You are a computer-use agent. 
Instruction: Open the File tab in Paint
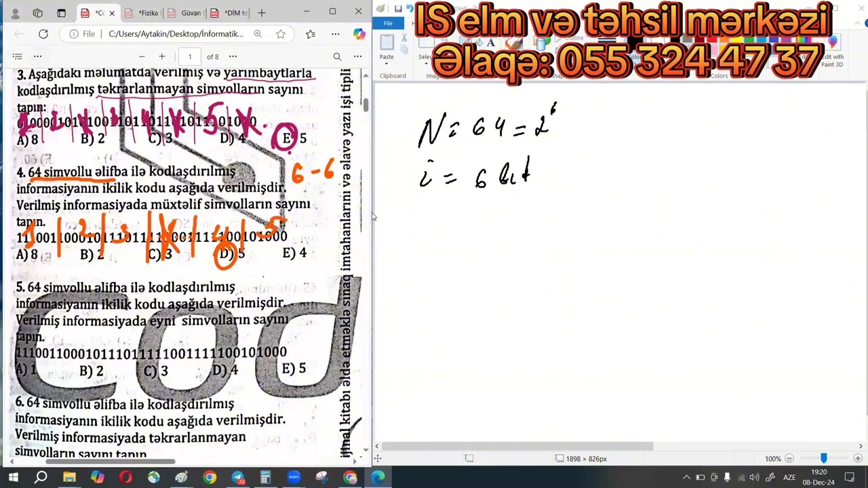[x=388, y=24]
